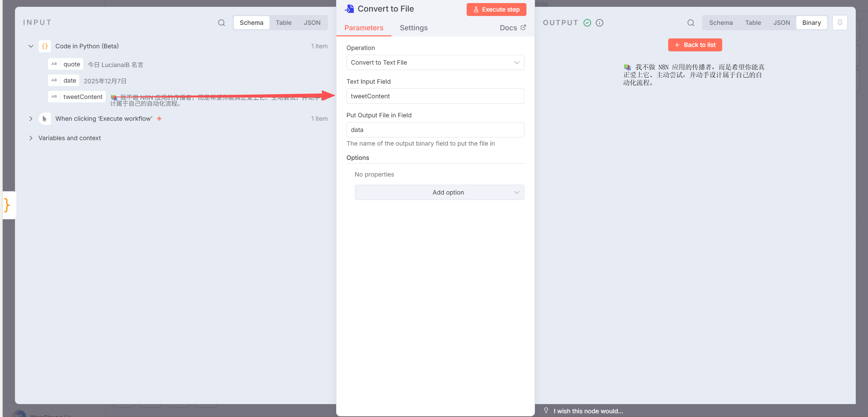Screen dimensions: 868x417
Task: Click the orange brace side panel handle
Action: tap(7, 205)
